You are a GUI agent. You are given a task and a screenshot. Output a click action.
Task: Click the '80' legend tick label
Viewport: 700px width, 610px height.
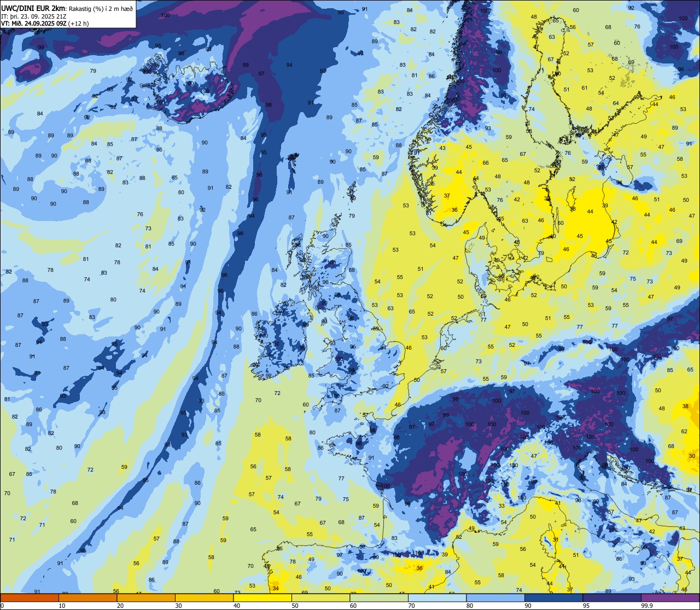(470, 606)
